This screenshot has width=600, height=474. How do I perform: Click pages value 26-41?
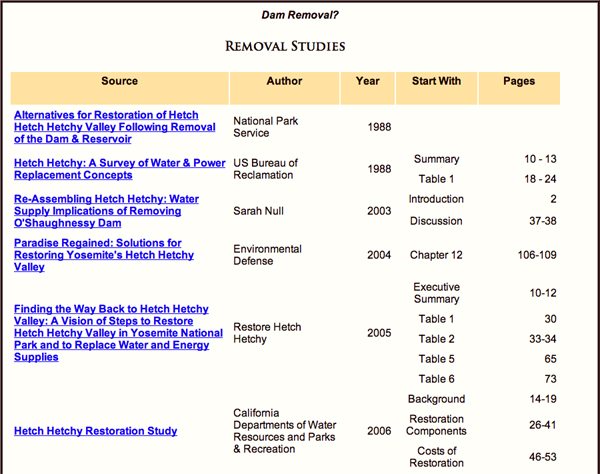(x=543, y=425)
